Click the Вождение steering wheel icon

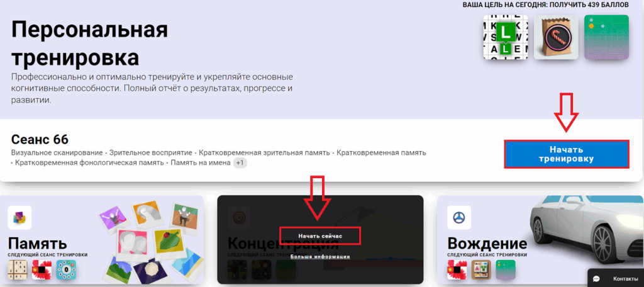(x=458, y=218)
